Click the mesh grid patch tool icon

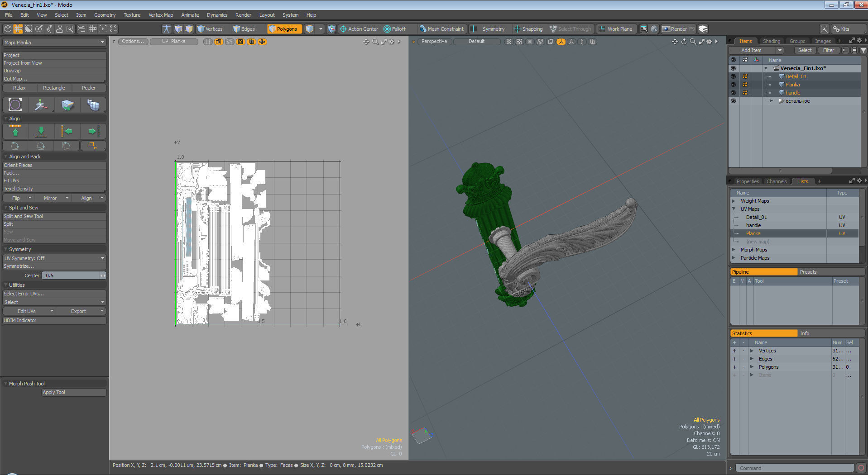pyautogui.click(x=93, y=105)
